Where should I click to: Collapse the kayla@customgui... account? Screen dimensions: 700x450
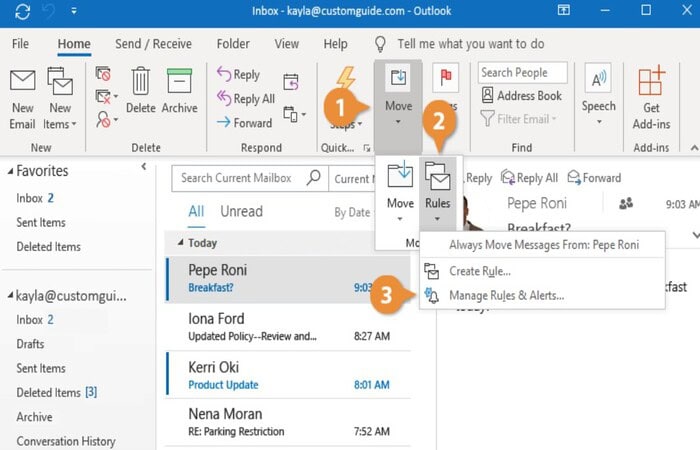pos(10,296)
